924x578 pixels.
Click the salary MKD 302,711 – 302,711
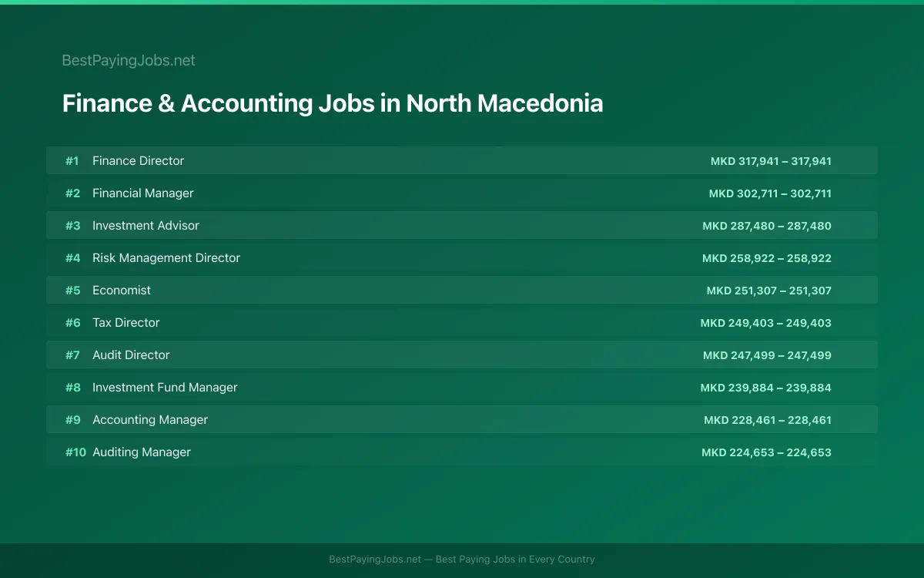point(770,193)
